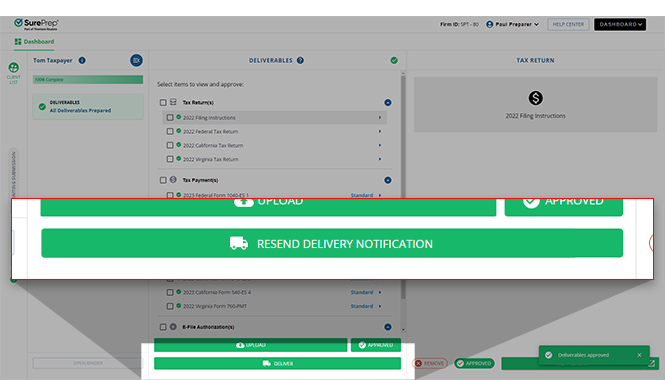Expand arrow on 2022 Virginia Tax Return row
This screenshot has width=665, height=380.
coord(380,159)
